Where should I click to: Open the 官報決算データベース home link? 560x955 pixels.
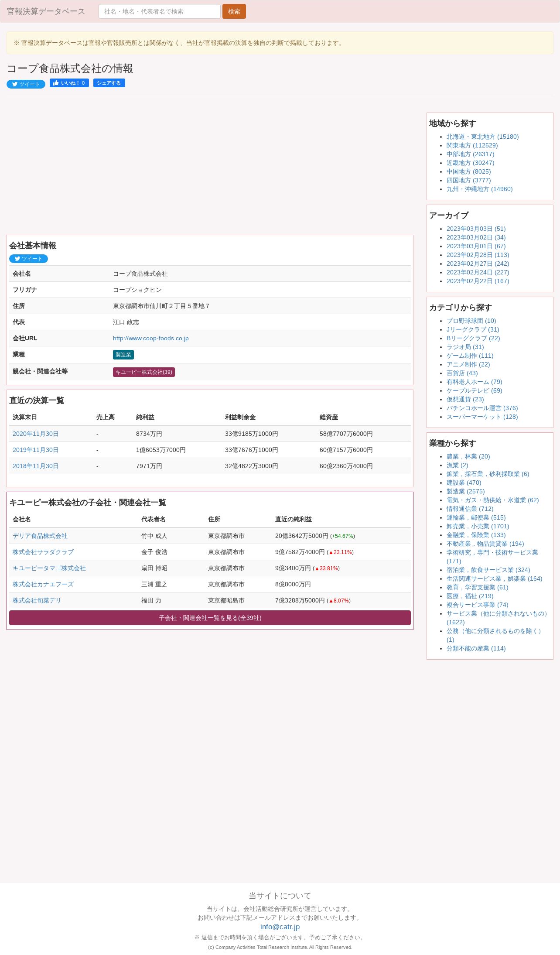(46, 11)
